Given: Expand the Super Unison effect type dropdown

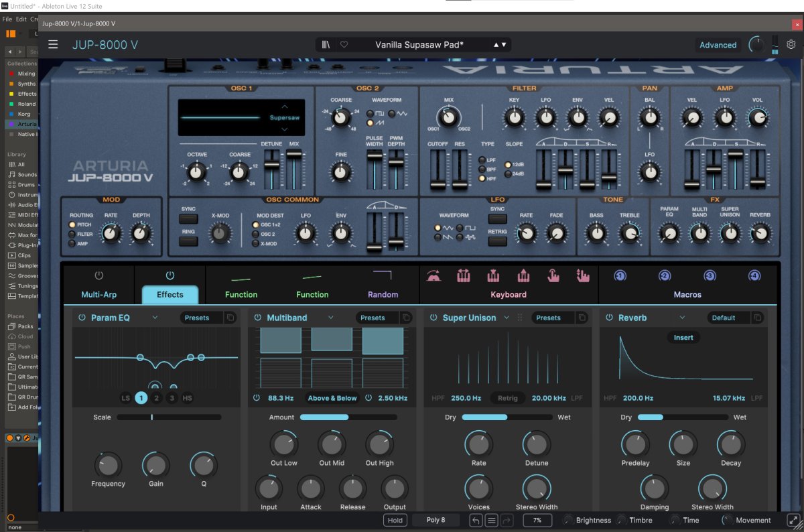Looking at the screenshot, I should pyautogui.click(x=507, y=318).
